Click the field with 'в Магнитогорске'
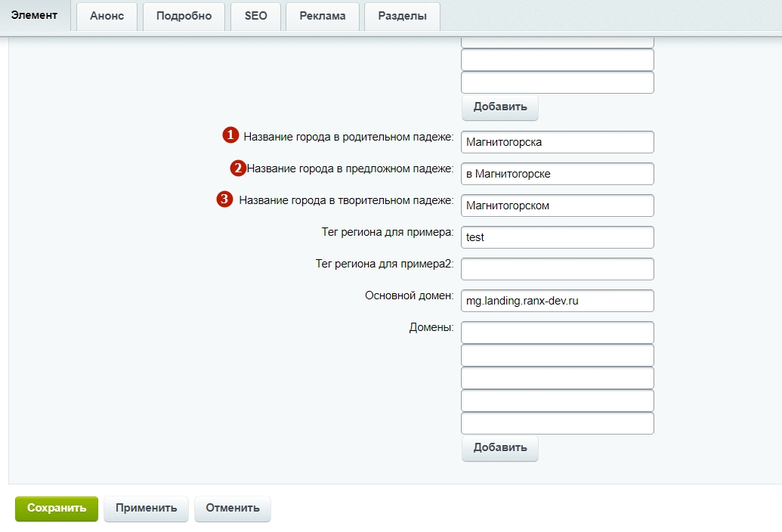This screenshot has height=532, width=782. [557, 174]
